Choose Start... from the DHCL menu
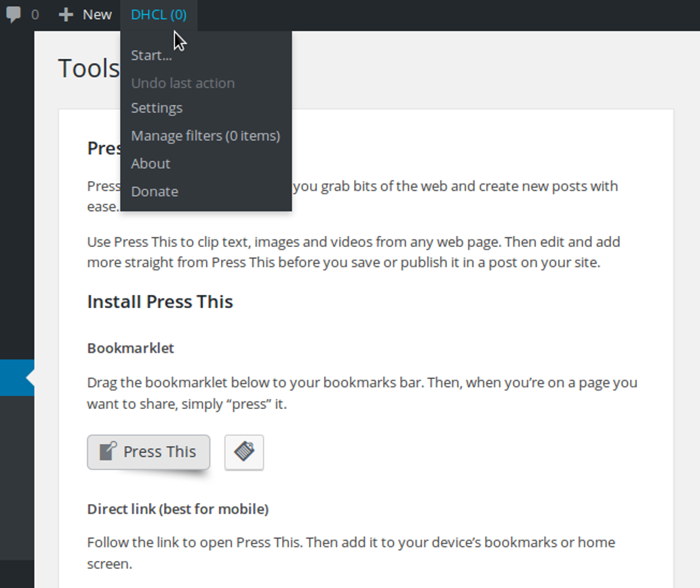Image resolution: width=700 pixels, height=588 pixels. coord(150,55)
